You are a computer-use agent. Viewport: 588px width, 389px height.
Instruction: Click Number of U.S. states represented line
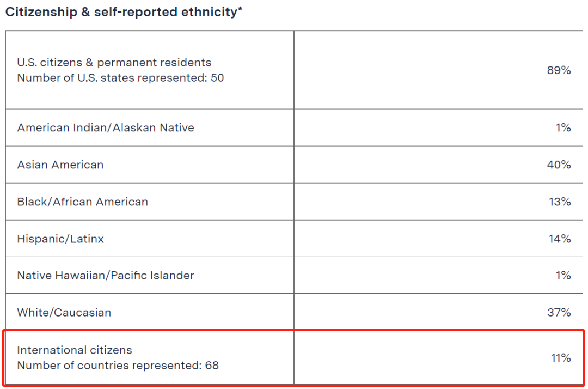tap(120, 78)
